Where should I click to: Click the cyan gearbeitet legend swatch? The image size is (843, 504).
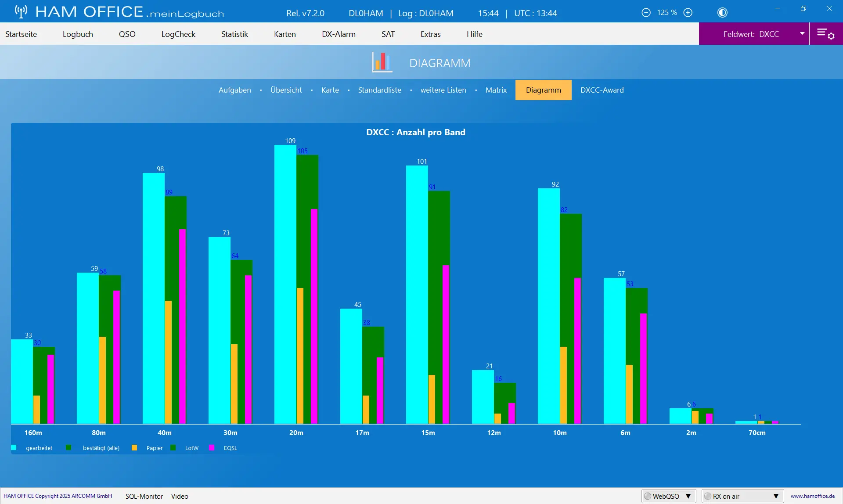pos(14,448)
